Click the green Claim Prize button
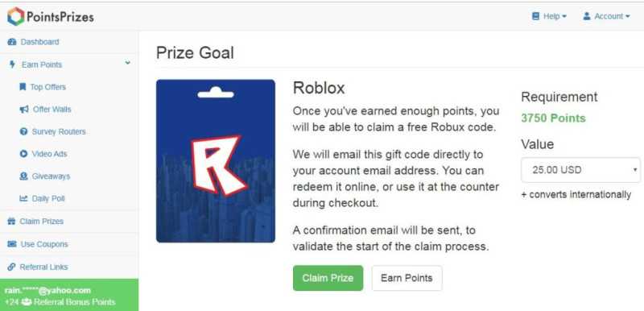Screen dimensions: 644x311 (328, 278)
